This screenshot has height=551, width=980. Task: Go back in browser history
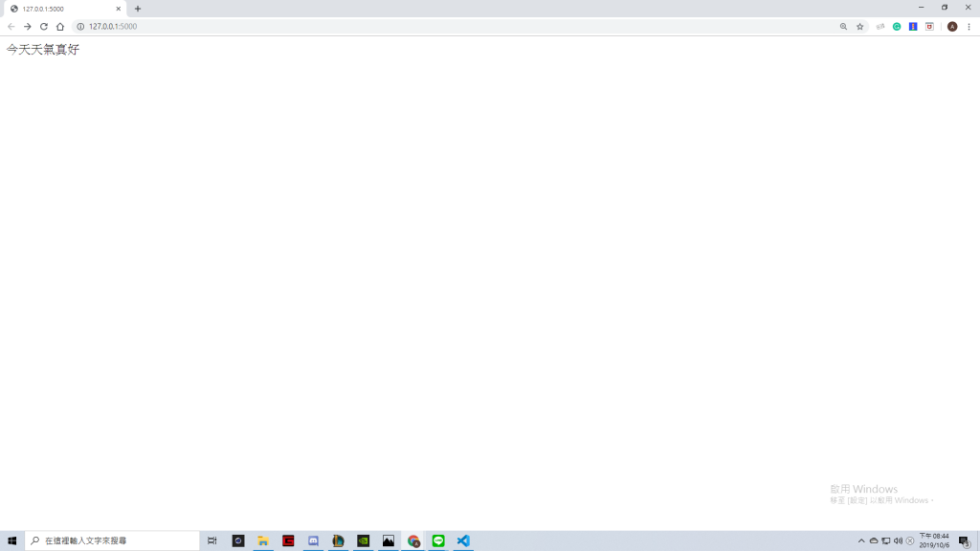(x=11, y=26)
